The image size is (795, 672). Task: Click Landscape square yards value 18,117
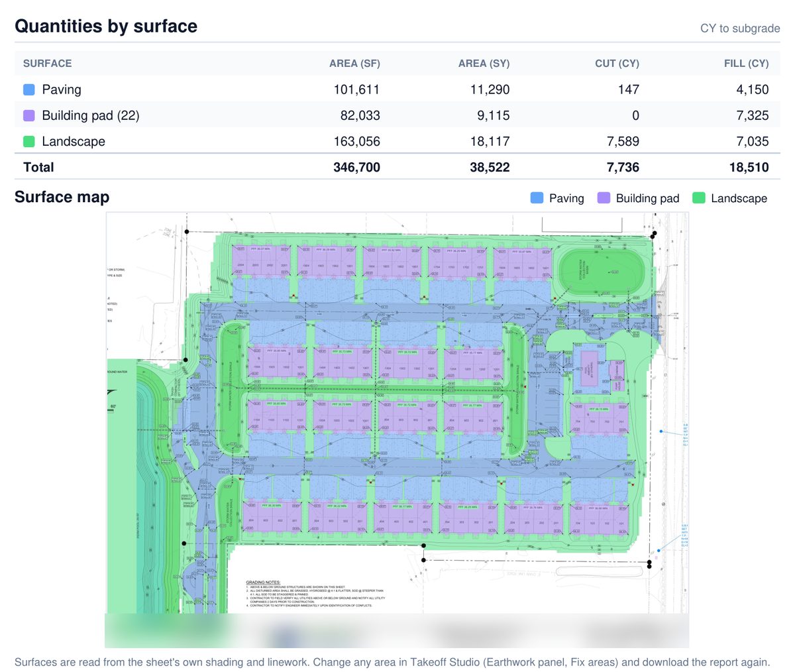pyautogui.click(x=490, y=141)
